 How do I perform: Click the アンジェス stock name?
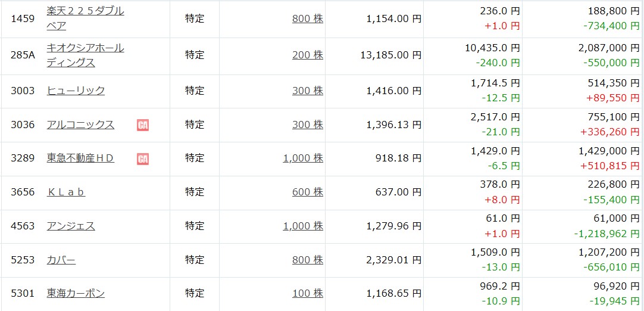[71, 226]
